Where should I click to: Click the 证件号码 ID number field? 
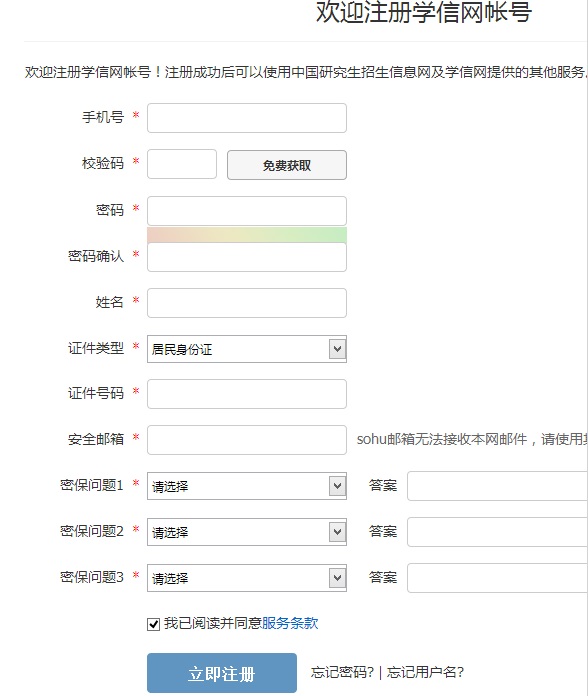point(247,394)
